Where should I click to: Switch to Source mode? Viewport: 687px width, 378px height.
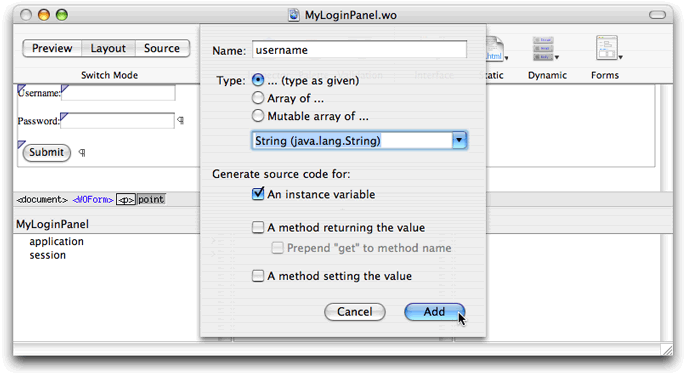[x=162, y=48]
